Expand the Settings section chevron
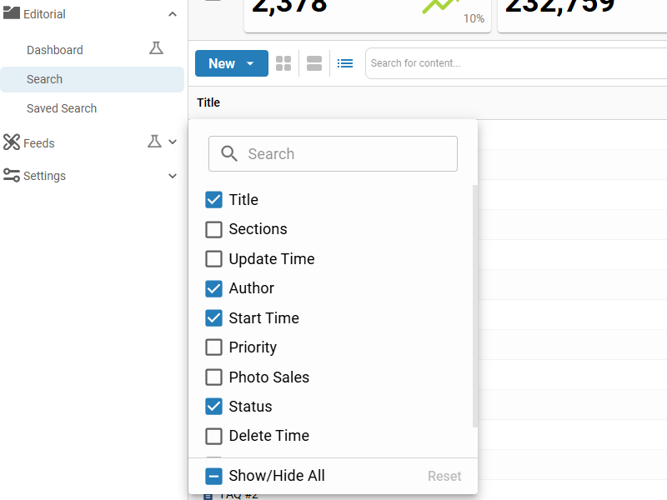 (x=172, y=176)
